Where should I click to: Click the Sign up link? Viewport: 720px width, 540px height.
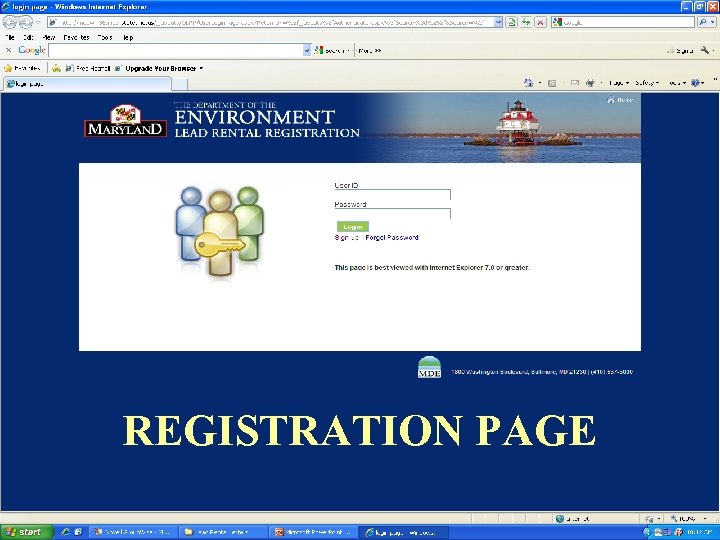(346, 237)
